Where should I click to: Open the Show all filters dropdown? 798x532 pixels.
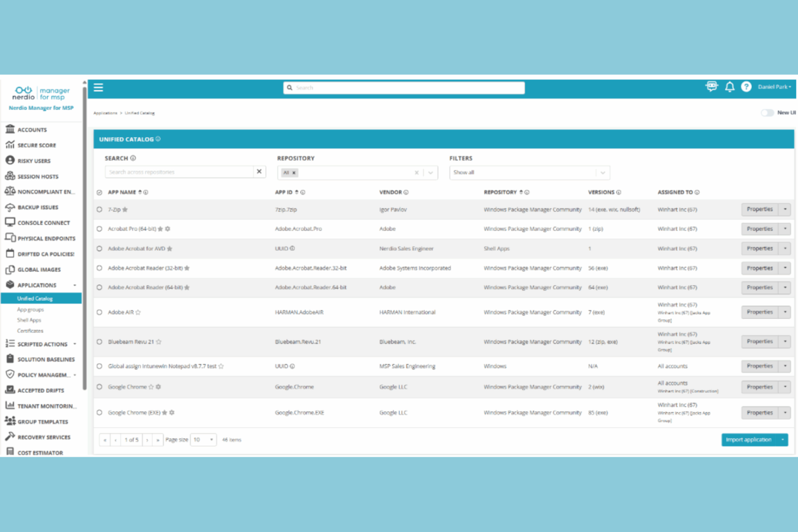click(602, 172)
